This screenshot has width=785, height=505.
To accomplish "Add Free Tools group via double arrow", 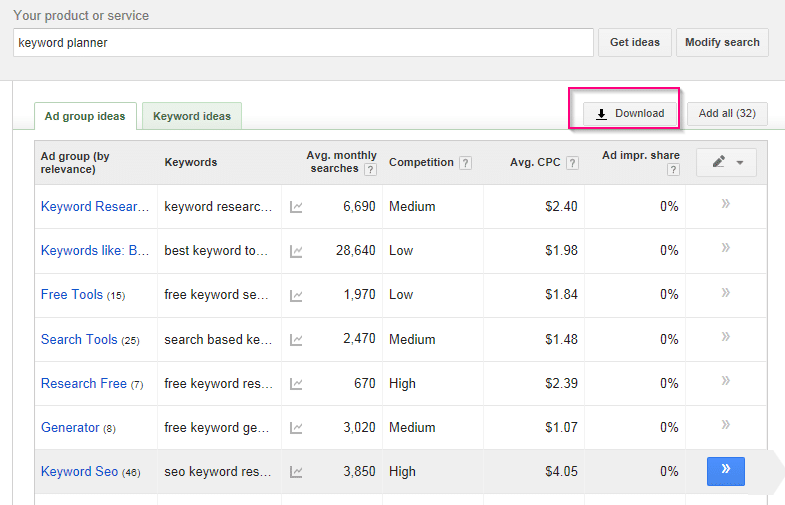I will 725,292.
